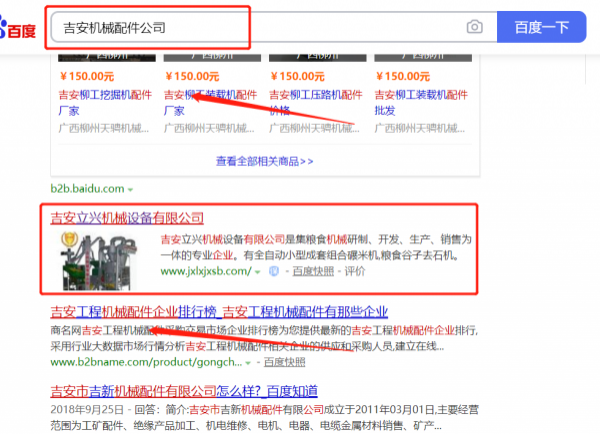This screenshot has width=600, height=434.
Task: Open 查看全部相关商品 link
Action: coord(264,160)
